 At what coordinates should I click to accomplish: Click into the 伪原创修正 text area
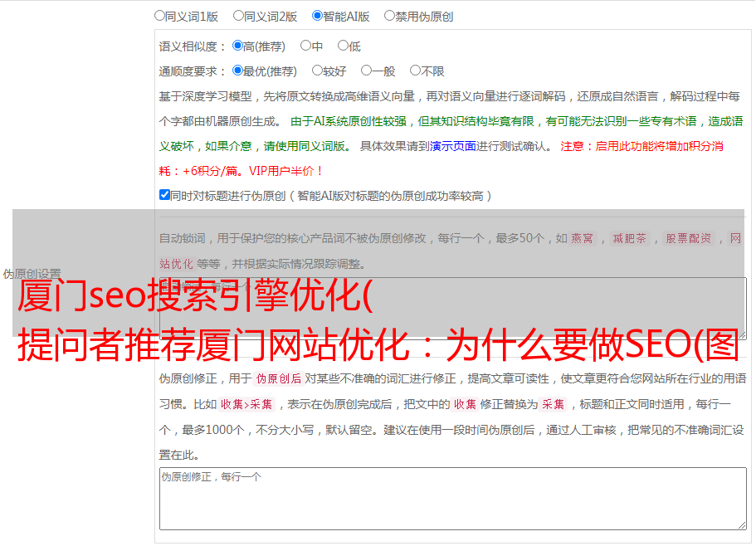pyautogui.click(x=452, y=498)
